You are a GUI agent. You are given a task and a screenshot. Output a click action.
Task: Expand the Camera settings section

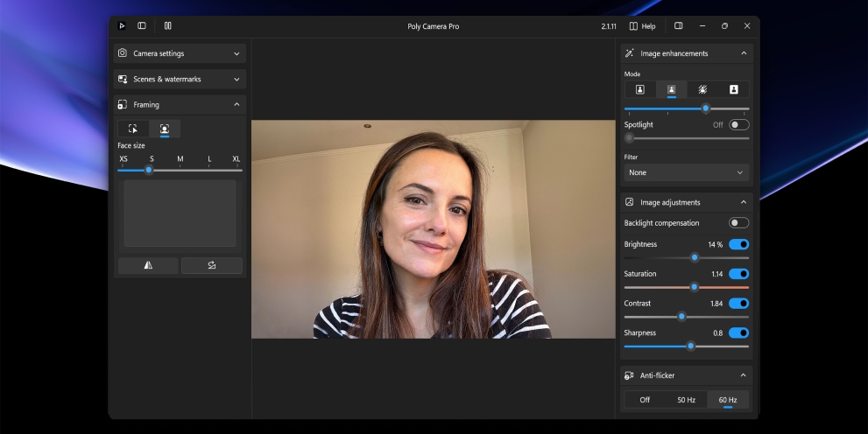[180, 53]
